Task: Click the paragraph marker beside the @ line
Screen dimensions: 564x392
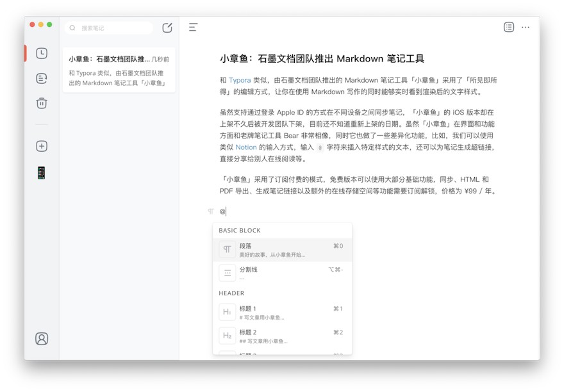Action: coord(211,211)
